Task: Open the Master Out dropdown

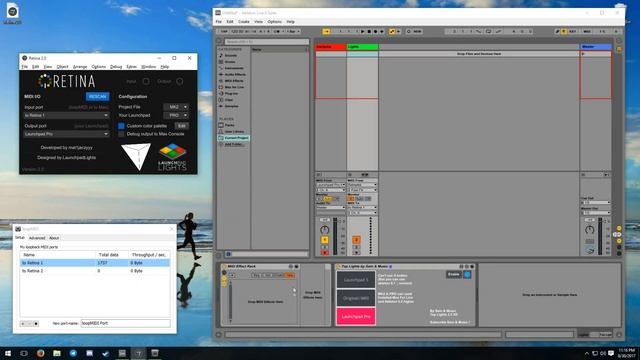Action: tap(596, 213)
